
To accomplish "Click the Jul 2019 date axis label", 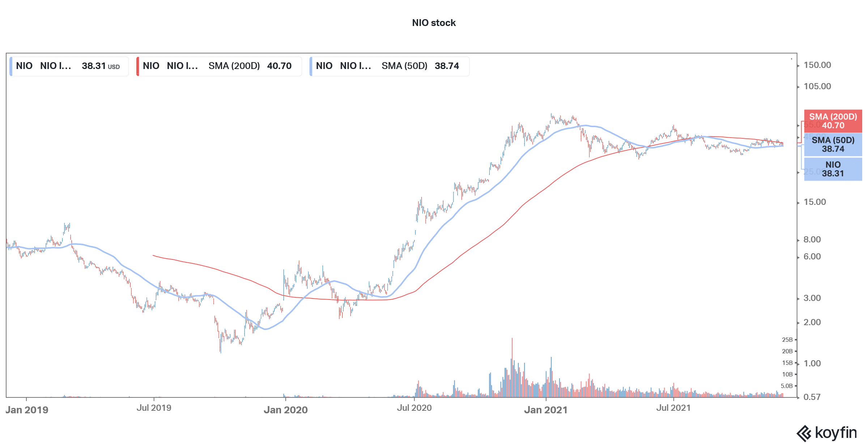I will coord(154,408).
